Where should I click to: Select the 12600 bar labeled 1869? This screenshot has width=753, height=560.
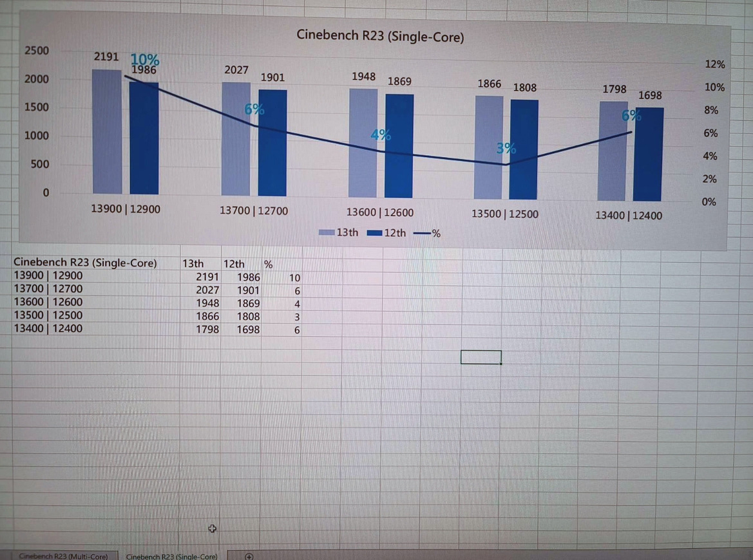pyautogui.click(x=399, y=146)
